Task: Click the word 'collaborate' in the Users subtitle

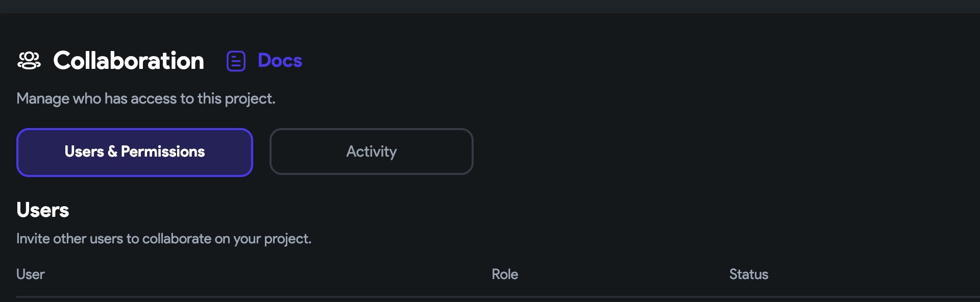Action: click(x=177, y=239)
